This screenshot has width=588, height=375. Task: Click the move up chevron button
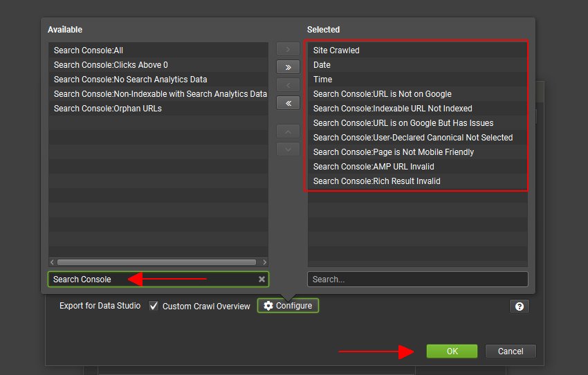pos(288,131)
